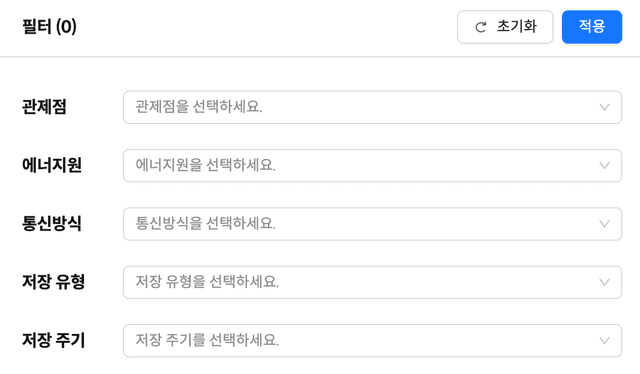This screenshot has width=640, height=374.
Task: Reset filters using the 초기화 button text
Action: 516,27
